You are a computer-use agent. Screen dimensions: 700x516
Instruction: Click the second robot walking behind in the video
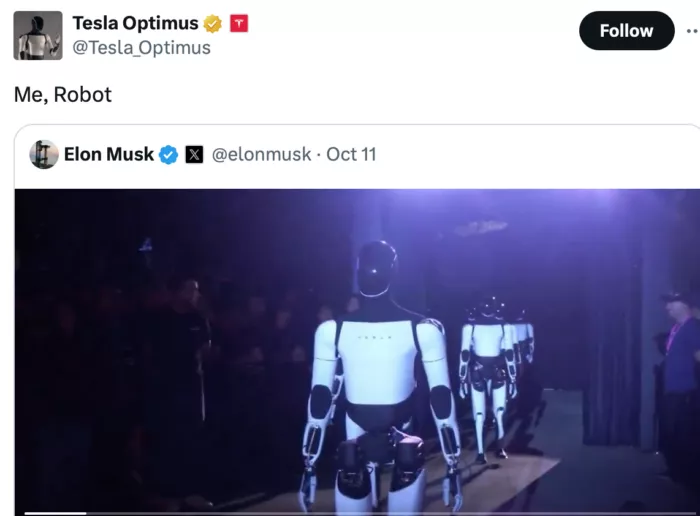pyautogui.click(x=488, y=377)
